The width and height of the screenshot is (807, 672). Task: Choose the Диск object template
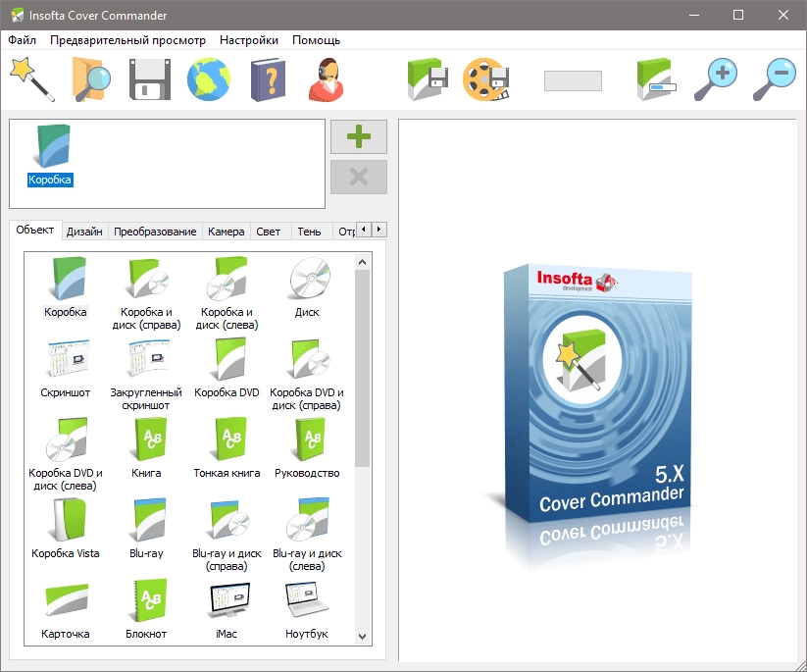(x=307, y=287)
